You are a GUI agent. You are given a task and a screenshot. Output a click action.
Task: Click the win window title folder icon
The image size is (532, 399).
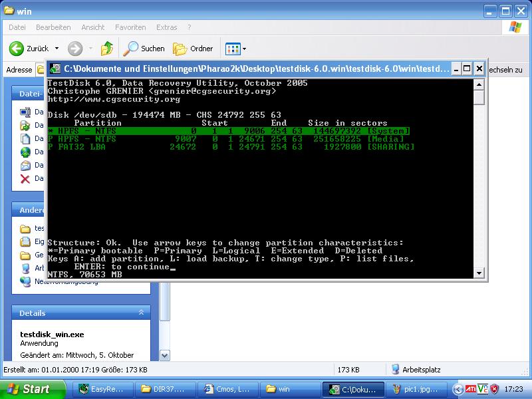pyautogui.click(x=9, y=11)
